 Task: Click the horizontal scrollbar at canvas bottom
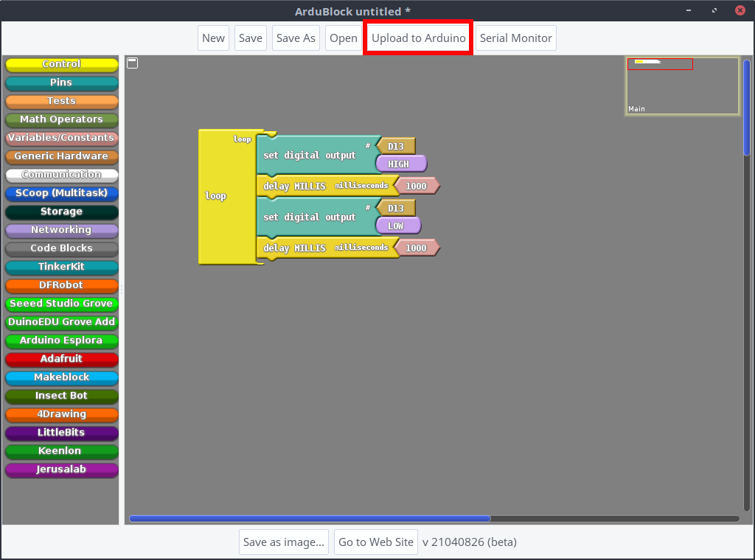[310, 519]
